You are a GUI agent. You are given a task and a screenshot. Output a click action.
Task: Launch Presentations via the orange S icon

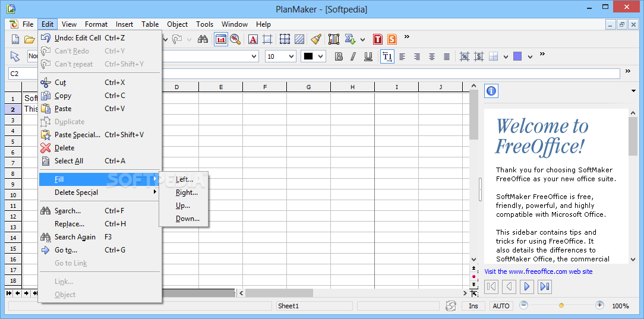[x=392, y=39]
